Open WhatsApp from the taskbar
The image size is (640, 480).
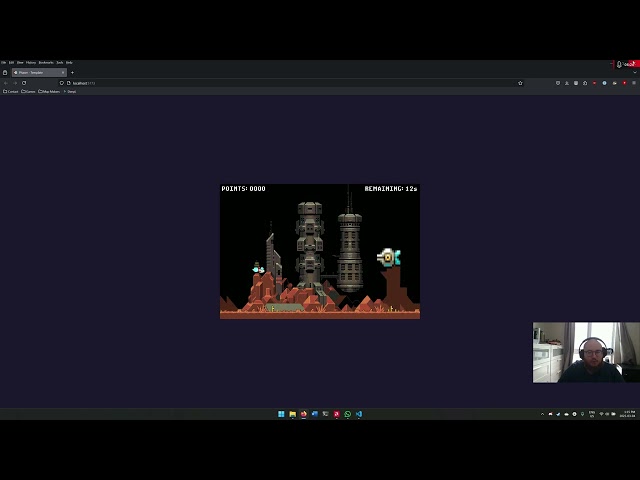[x=348, y=414]
